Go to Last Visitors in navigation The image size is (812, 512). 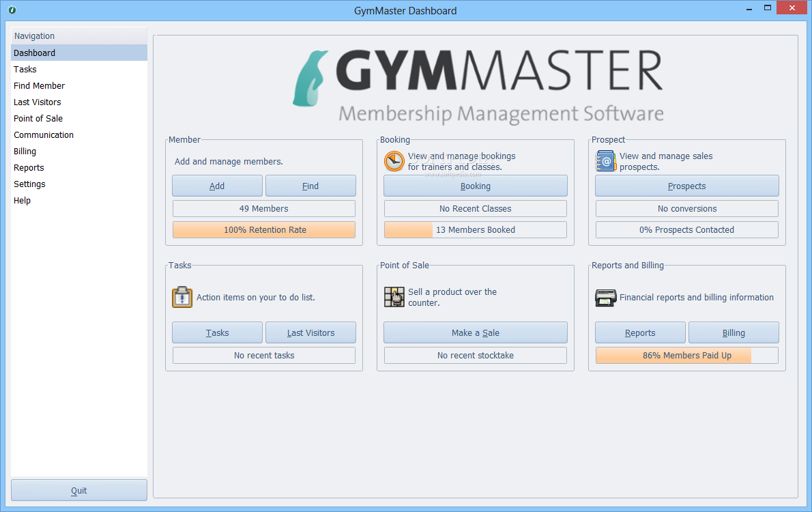tap(78, 102)
